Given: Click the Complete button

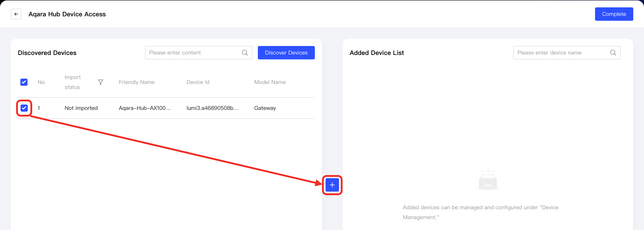Looking at the screenshot, I should tap(614, 14).
